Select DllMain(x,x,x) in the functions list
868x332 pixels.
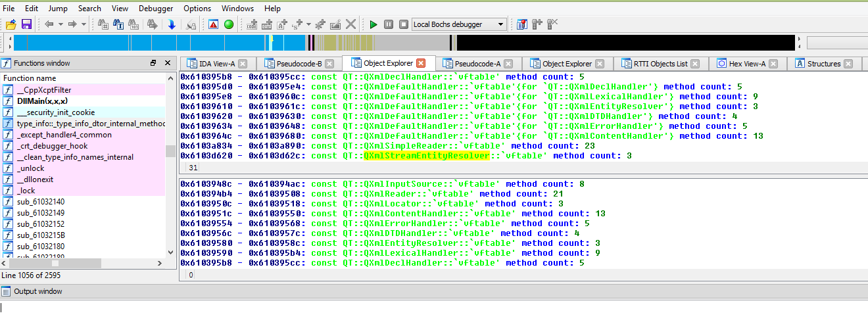pyautogui.click(x=84, y=101)
